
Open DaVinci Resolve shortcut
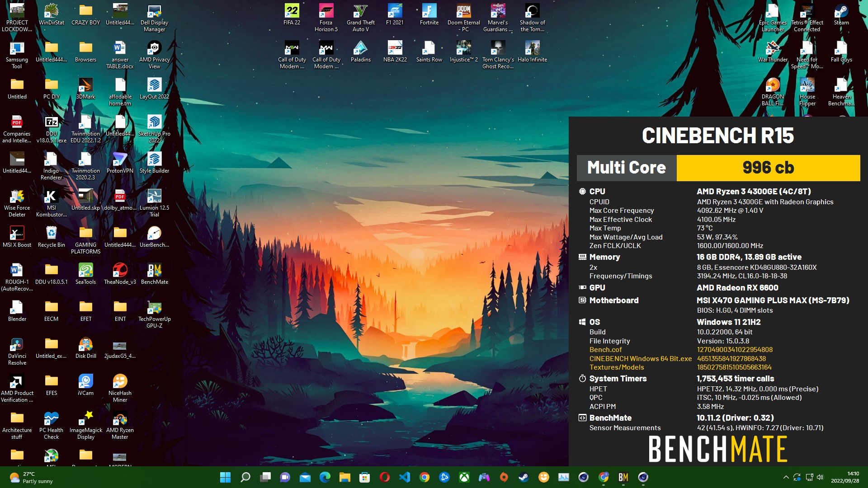pyautogui.click(x=17, y=351)
